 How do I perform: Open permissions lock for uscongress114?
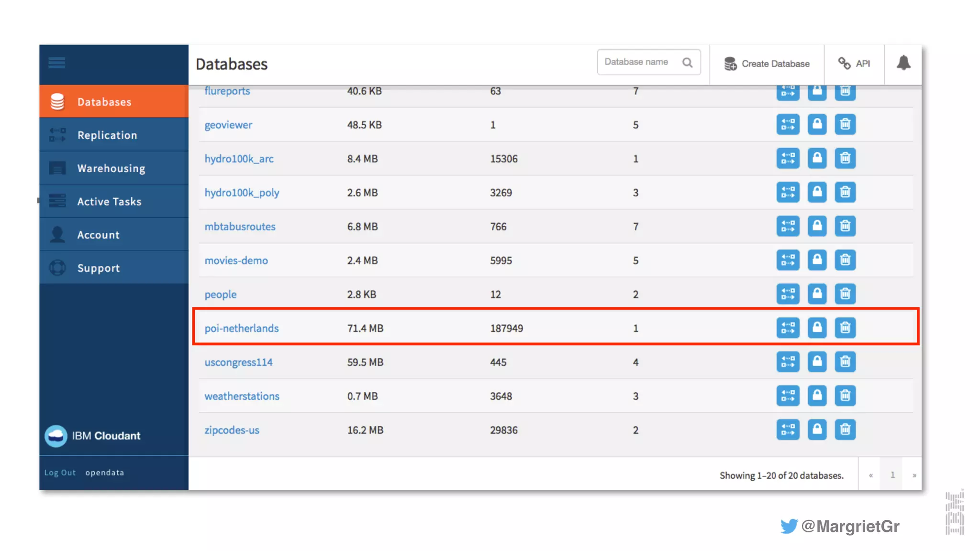pos(817,362)
